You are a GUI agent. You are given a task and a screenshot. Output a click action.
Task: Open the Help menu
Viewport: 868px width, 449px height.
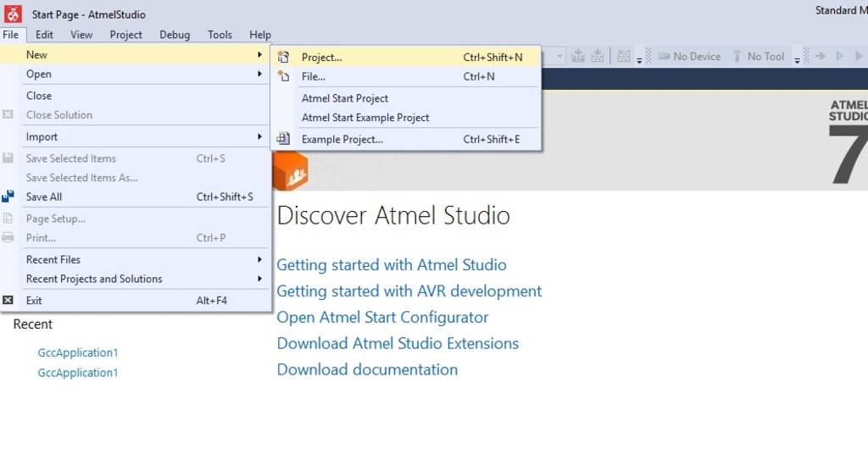click(x=259, y=34)
